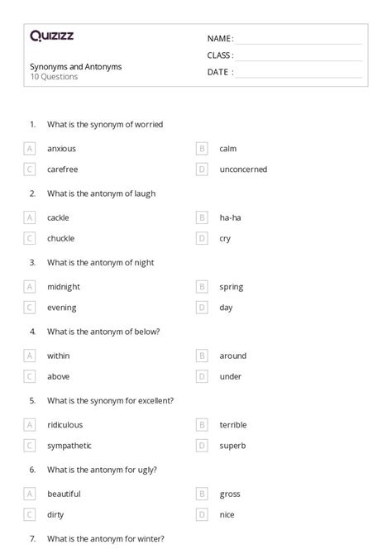The image size is (392, 554).
Task: Choose box D next to superb
Action: pyautogui.click(x=202, y=446)
